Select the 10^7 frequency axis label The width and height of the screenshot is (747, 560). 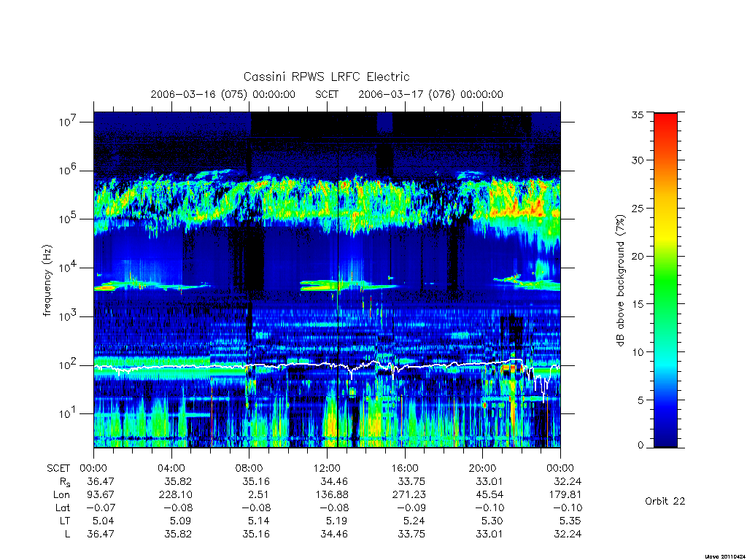click(x=68, y=122)
